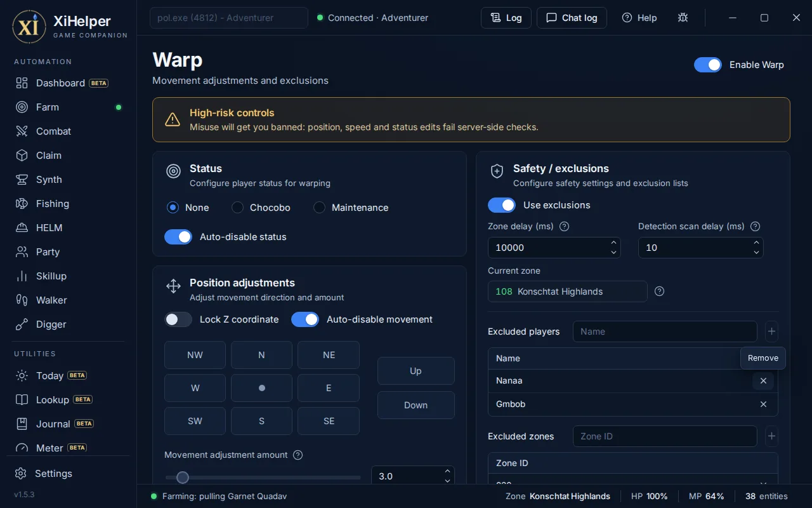Click the Status target icon in card header
Viewport: 812px width, 508px height.
[173, 171]
